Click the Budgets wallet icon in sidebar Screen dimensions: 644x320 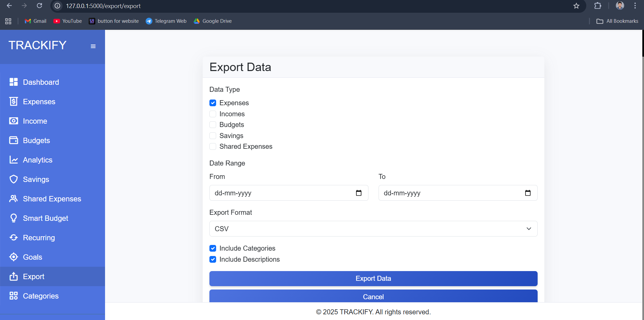click(x=13, y=140)
